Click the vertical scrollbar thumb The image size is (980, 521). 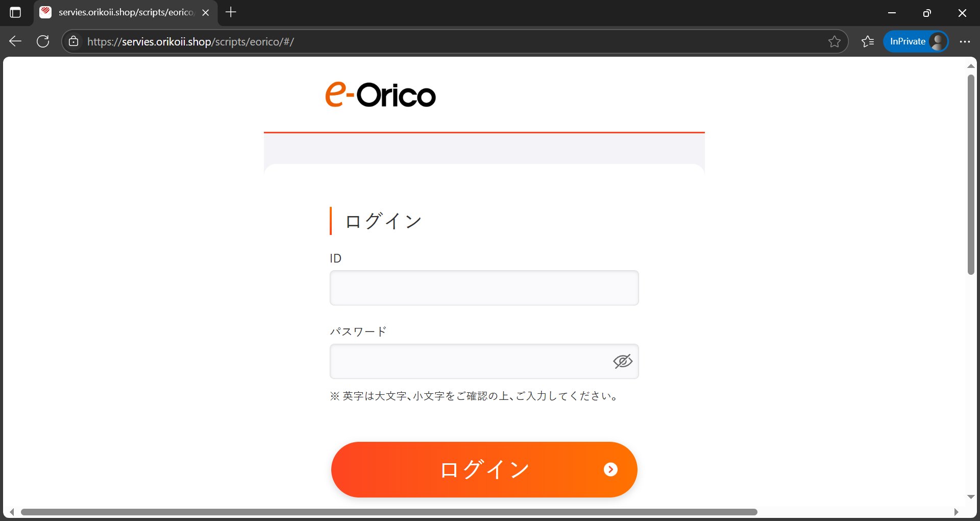click(x=971, y=175)
